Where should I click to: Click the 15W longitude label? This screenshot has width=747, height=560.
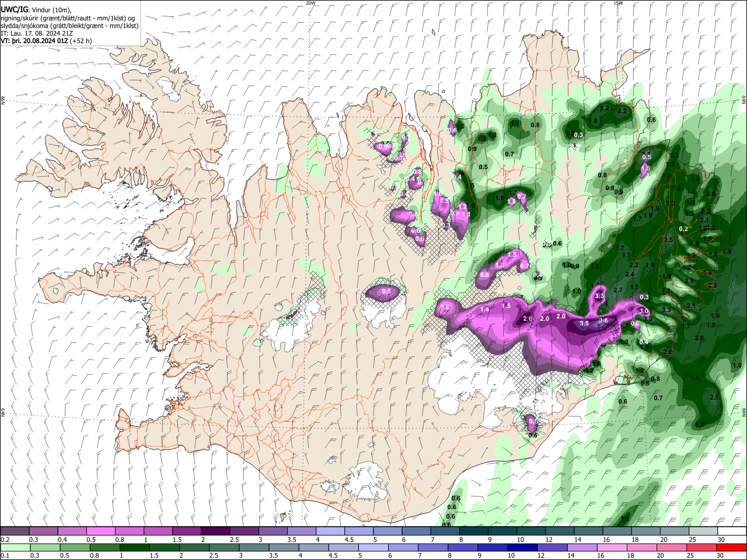click(x=618, y=3)
